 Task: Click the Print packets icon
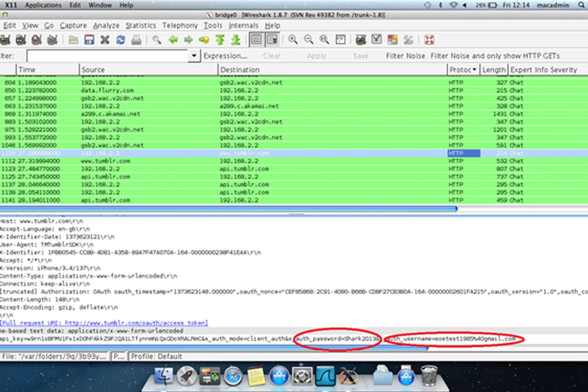136,40
